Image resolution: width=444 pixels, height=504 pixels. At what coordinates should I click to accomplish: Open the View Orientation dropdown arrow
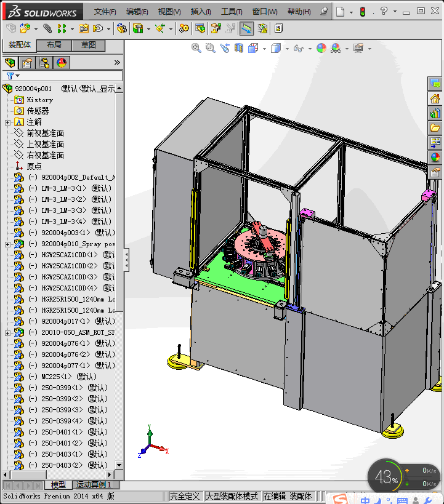[264, 49]
